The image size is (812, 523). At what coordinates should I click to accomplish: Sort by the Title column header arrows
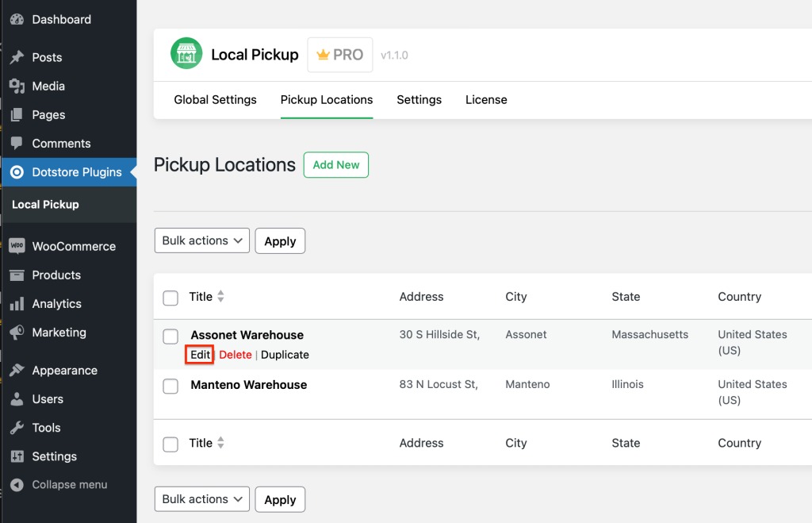point(220,297)
